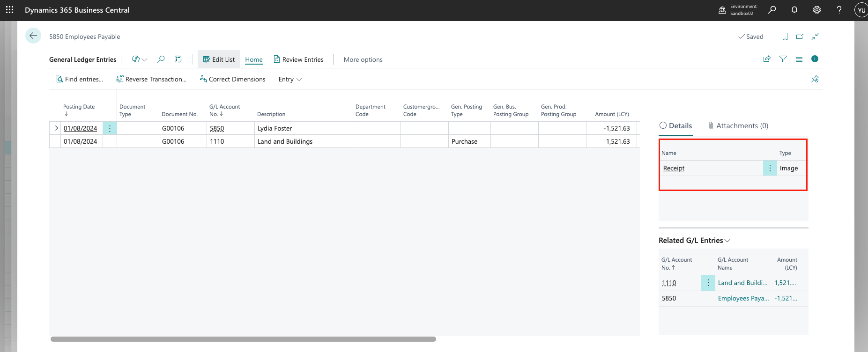Click Reverse Transaction...

click(151, 79)
